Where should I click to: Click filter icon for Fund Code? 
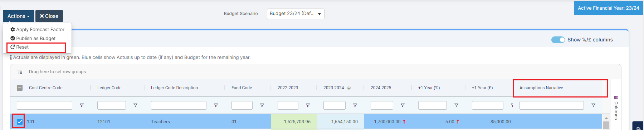[x=262, y=105]
